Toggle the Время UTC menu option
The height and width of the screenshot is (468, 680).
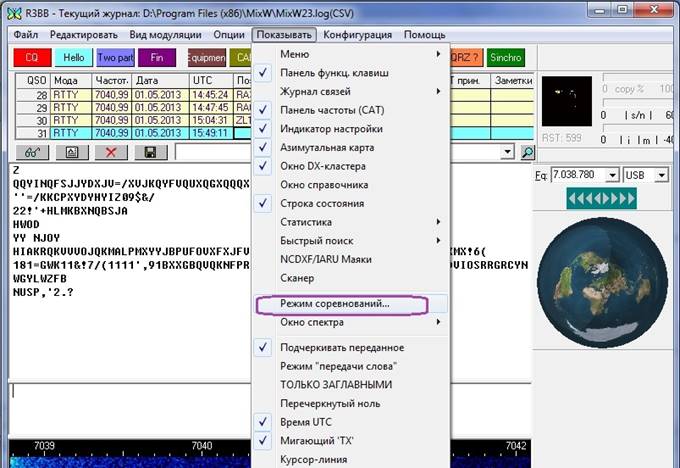(x=315, y=422)
